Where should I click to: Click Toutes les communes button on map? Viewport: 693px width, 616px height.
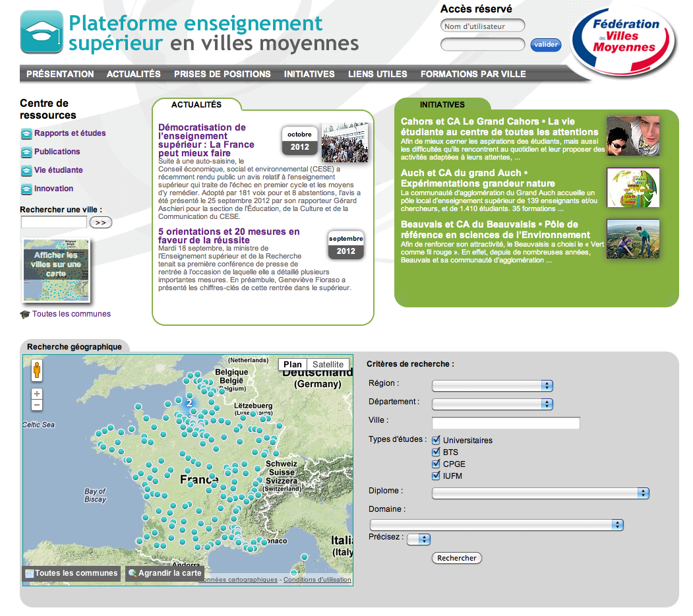(x=71, y=574)
